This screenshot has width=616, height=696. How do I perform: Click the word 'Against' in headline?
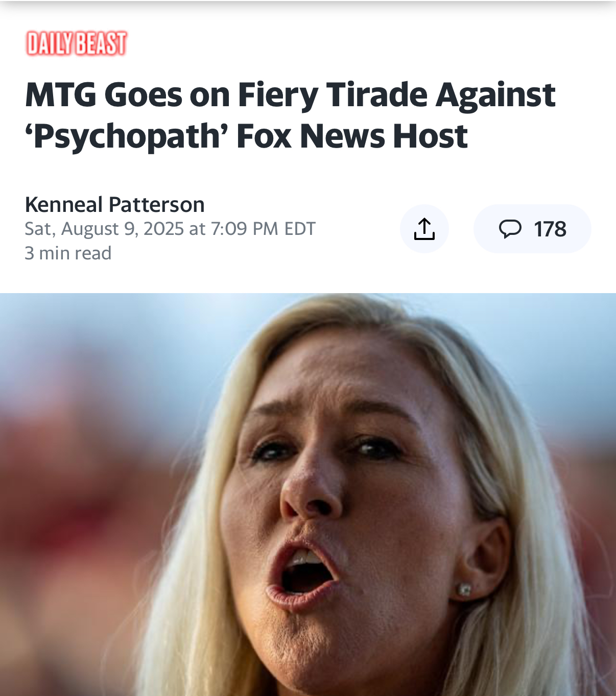click(x=495, y=95)
